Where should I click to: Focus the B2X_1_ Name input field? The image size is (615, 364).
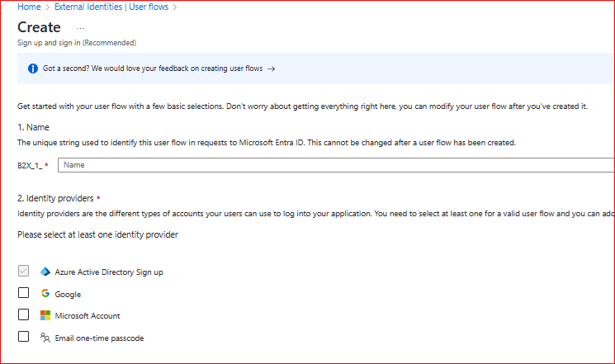coord(336,165)
